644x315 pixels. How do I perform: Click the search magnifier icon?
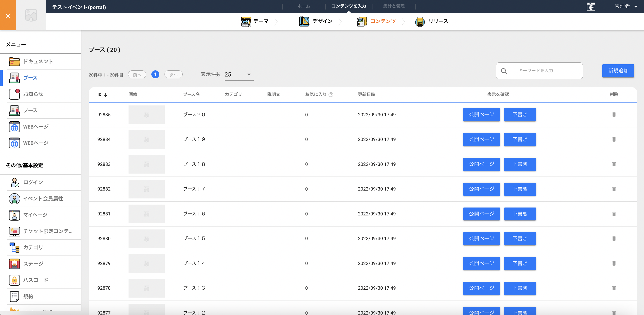(x=504, y=71)
